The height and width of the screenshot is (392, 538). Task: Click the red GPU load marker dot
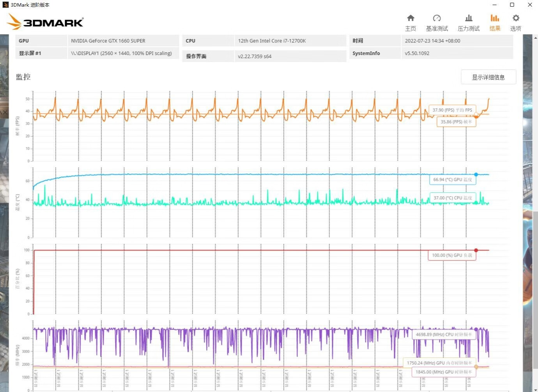[x=476, y=250]
